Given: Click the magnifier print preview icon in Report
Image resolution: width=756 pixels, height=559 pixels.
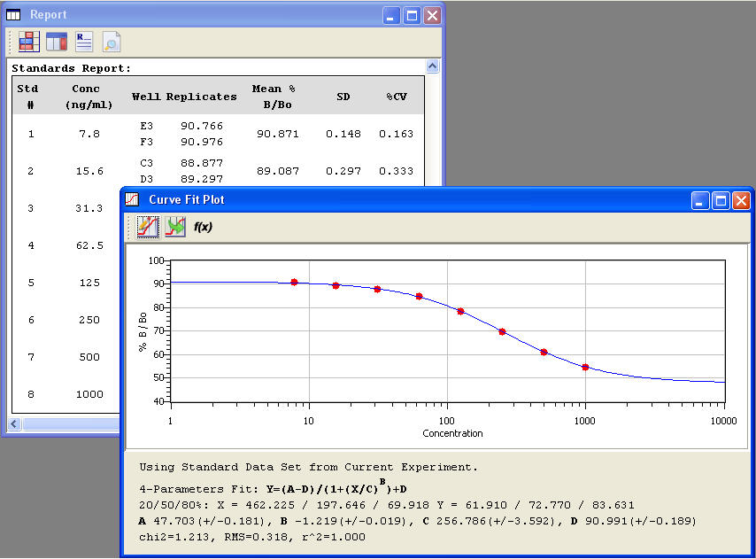Looking at the screenshot, I should [112, 42].
